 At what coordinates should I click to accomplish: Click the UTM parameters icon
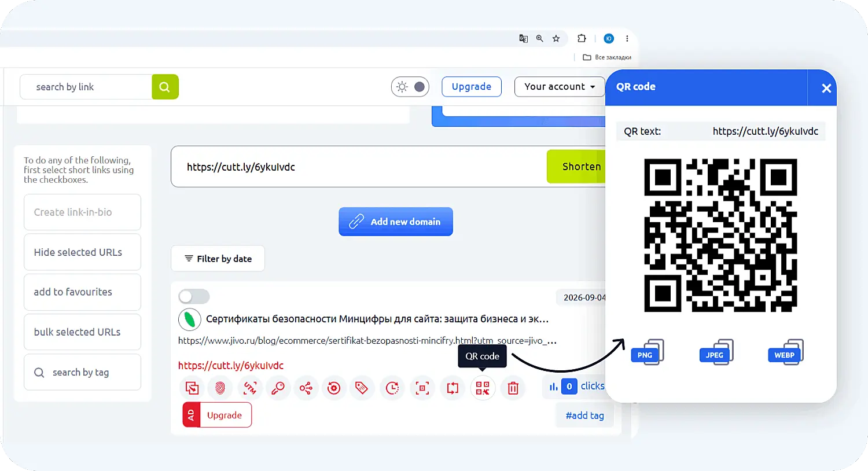250,388
